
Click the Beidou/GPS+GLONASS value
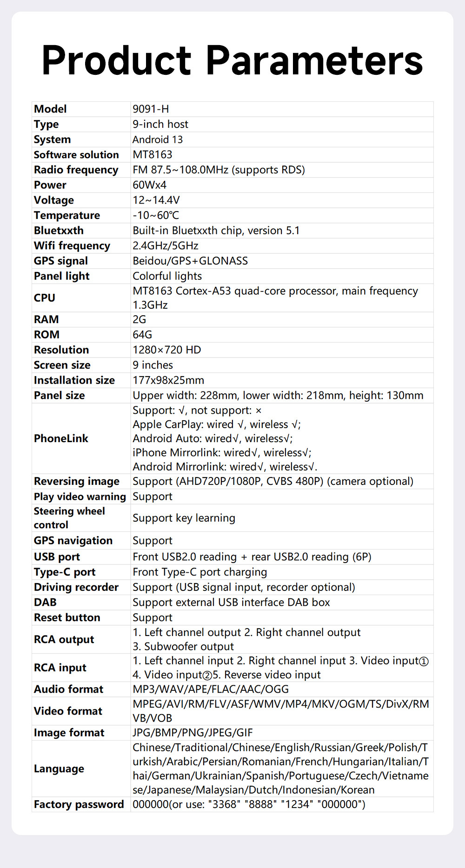coord(190,261)
